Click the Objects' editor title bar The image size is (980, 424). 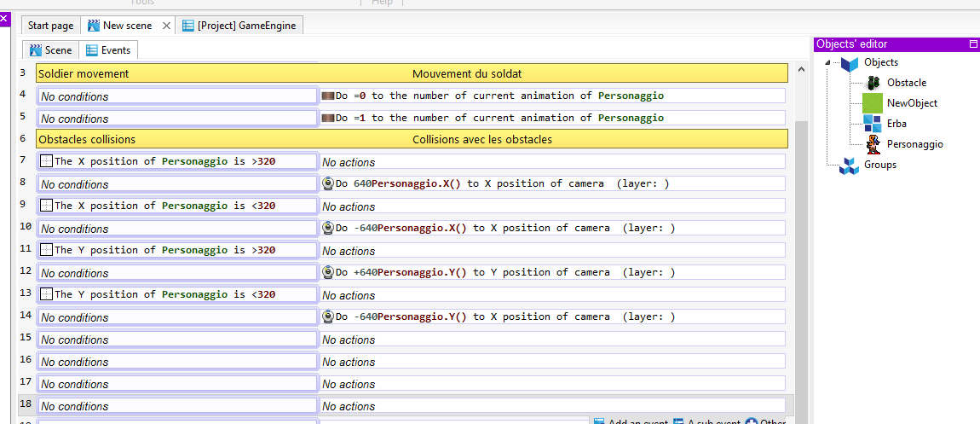coord(896,44)
